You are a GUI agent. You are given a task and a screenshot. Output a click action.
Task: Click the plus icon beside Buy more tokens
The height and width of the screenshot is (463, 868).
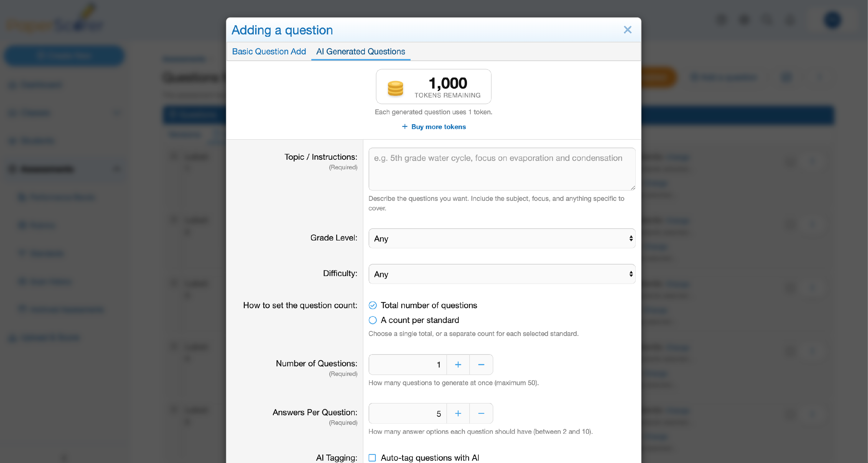coord(405,126)
